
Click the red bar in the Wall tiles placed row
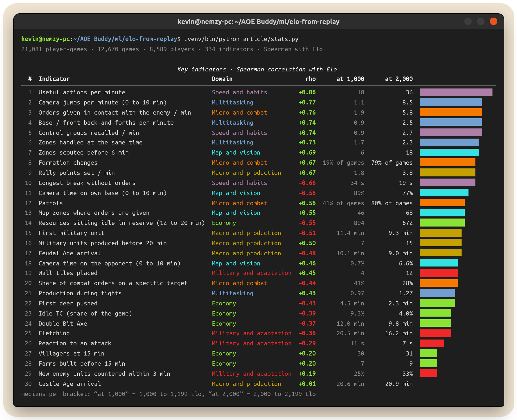(439, 273)
